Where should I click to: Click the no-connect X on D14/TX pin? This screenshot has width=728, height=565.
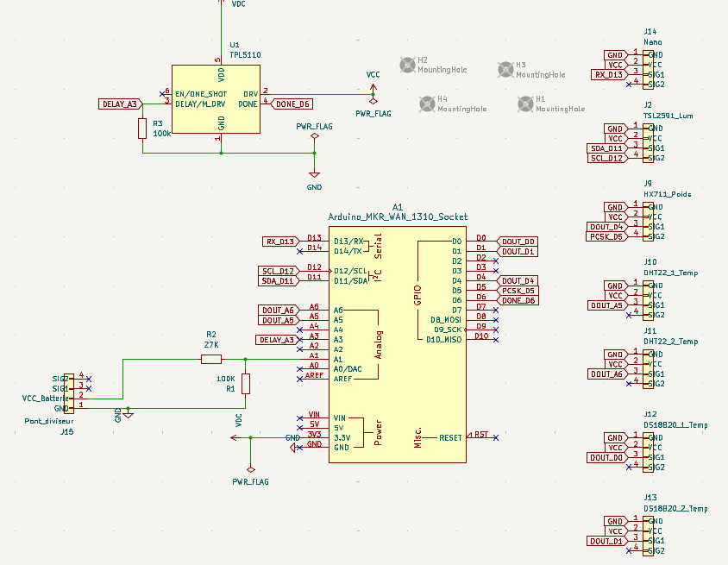pyautogui.click(x=300, y=251)
